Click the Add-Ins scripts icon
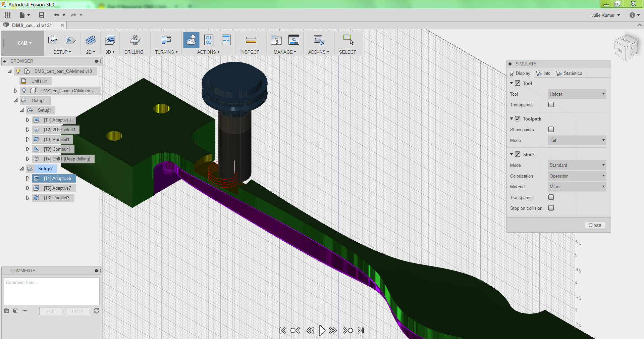644x339 pixels. [x=319, y=40]
